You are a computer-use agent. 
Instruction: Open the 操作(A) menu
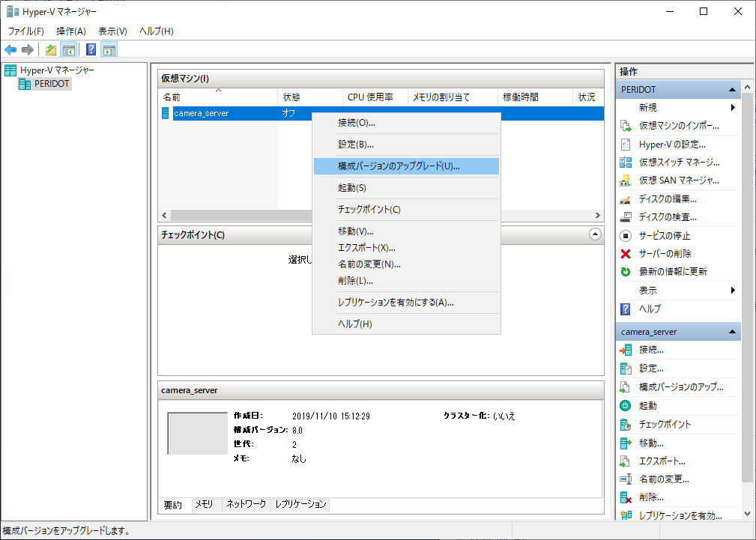click(71, 31)
